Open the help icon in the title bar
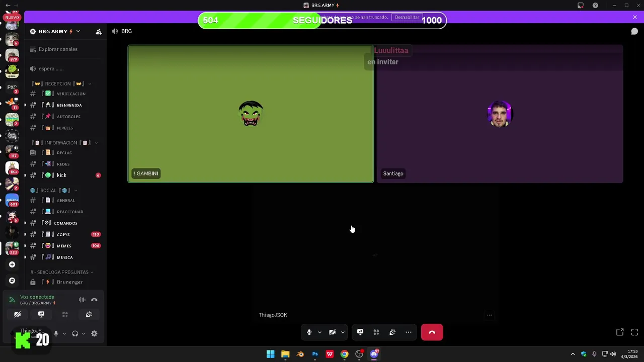The width and height of the screenshot is (644, 362). coord(595,6)
